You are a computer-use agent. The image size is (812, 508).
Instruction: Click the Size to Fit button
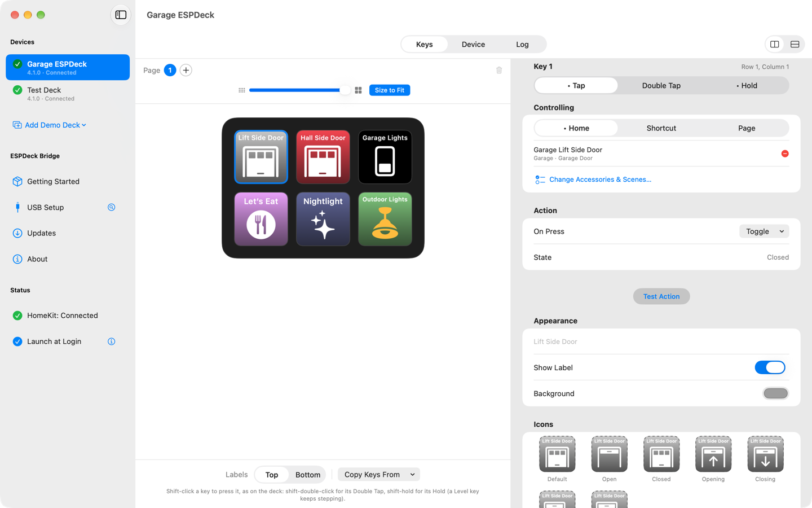click(x=390, y=90)
